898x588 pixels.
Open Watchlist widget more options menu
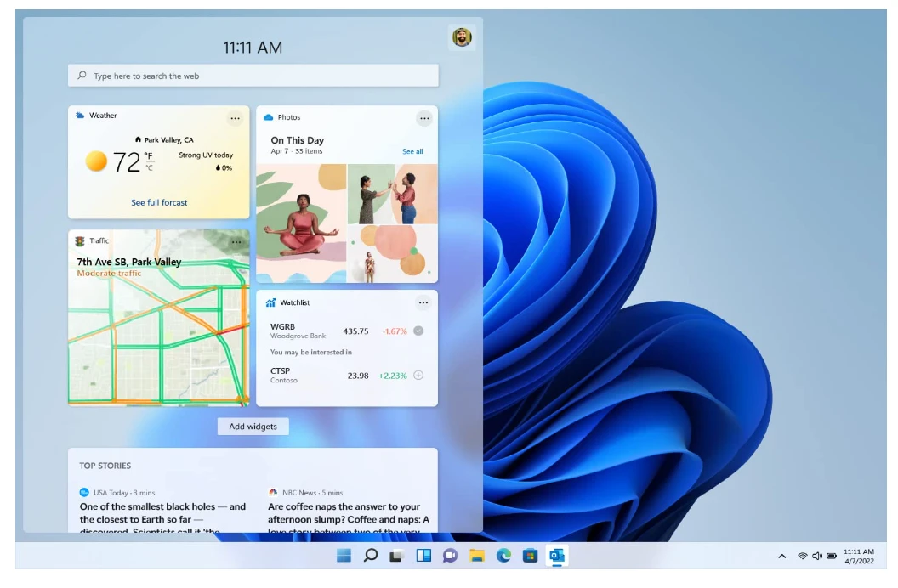click(423, 302)
